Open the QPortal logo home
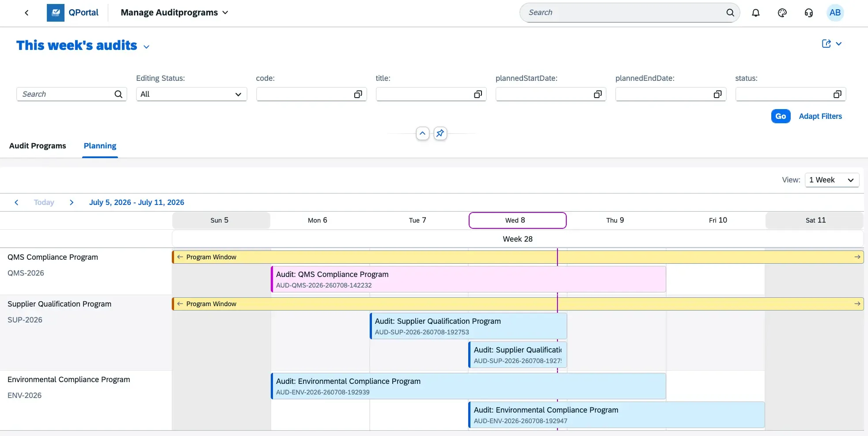 click(56, 13)
